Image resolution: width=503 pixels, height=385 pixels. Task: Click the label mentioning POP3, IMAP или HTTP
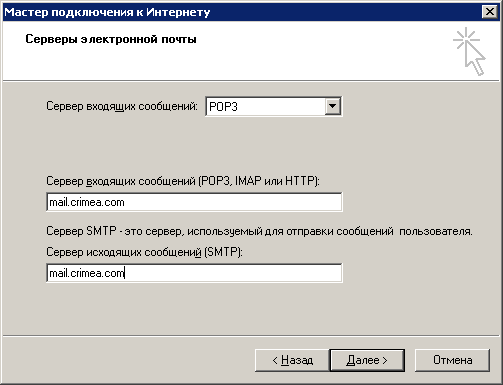pos(183,181)
